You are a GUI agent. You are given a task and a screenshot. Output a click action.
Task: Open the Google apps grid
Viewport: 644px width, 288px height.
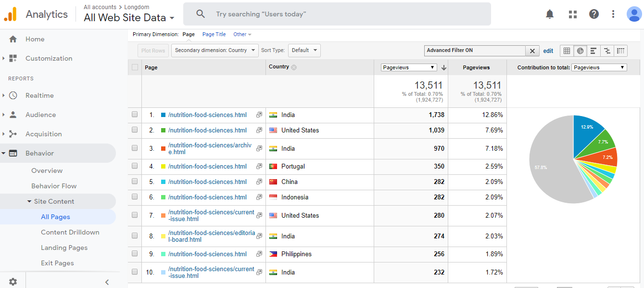572,14
